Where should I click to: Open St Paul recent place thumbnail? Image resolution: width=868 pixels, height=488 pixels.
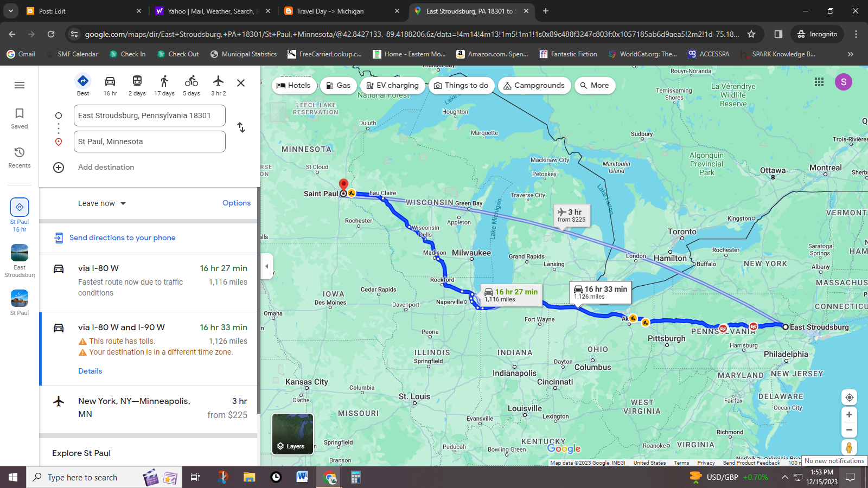click(x=20, y=303)
